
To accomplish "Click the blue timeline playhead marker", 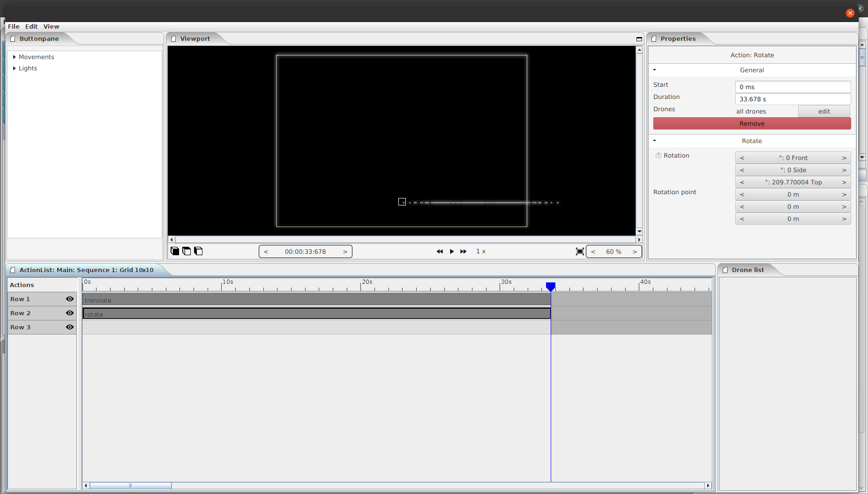I will (551, 286).
